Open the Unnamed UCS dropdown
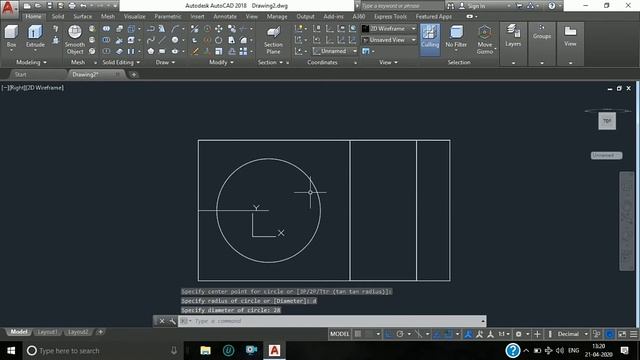Image resolution: width=640 pixels, height=360 pixels. click(x=335, y=51)
